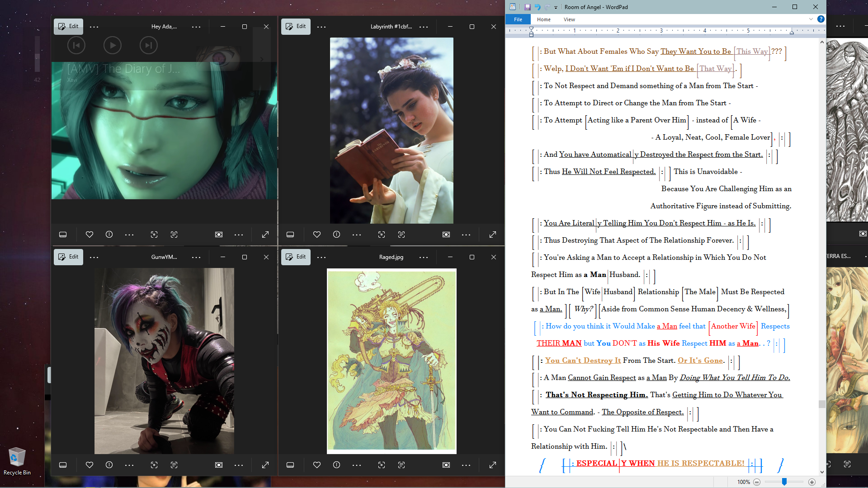Viewport: 868px width, 488px height.
Task: Toggle filmstrip in GunwYM photo window
Action: (63, 465)
